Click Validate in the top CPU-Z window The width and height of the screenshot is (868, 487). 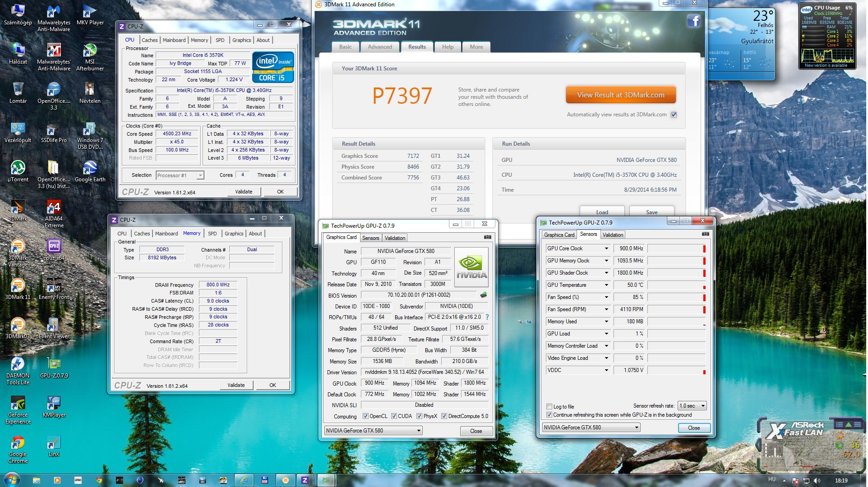244,192
